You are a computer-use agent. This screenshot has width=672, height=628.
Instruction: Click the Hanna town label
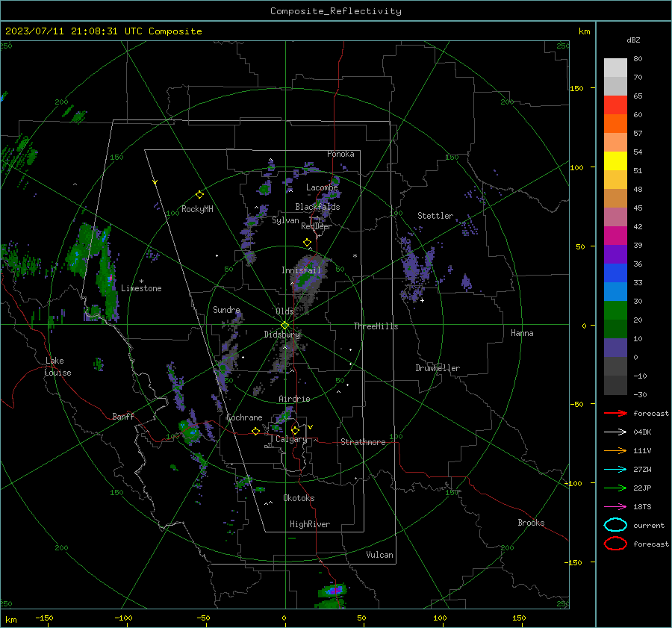522,333
